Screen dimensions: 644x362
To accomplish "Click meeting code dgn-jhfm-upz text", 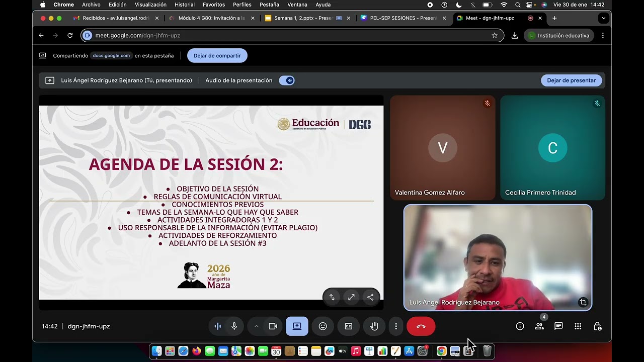I will [x=89, y=326].
